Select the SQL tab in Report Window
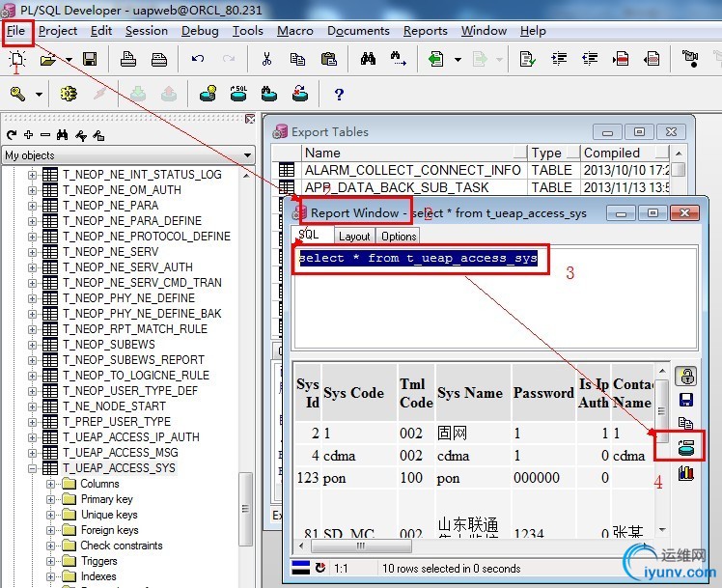 (x=309, y=235)
